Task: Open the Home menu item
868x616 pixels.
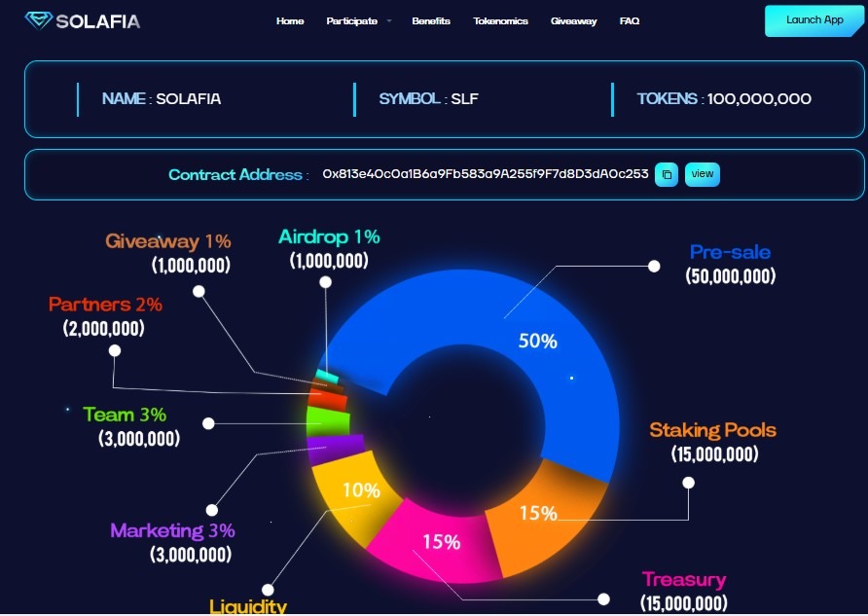Action: click(x=290, y=21)
